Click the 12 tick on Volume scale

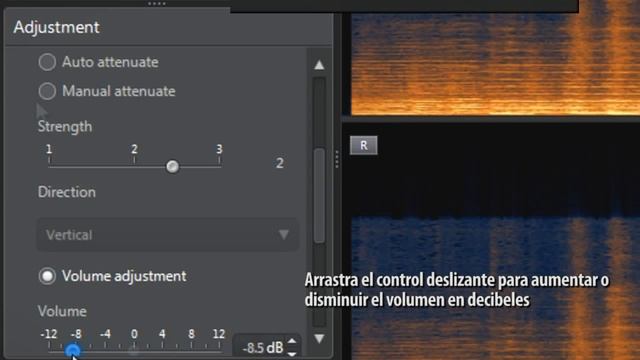219,334
